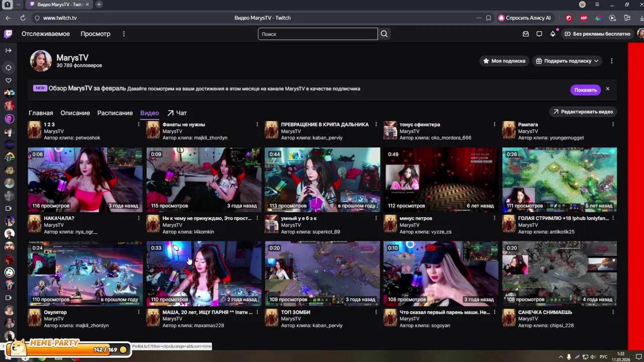Click the Показать button
644x362 pixels.
586,90
